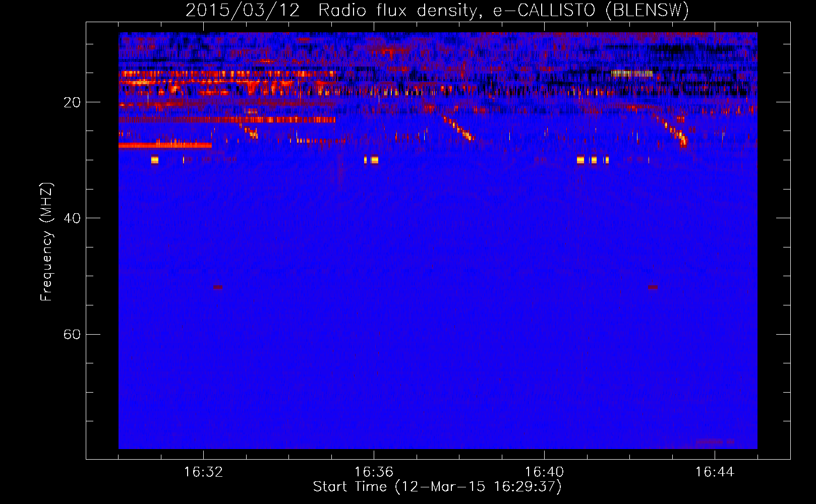Click the long orange band at 23 MHz
This screenshot has width=816, height=504.
pyautogui.click(x=227, y=120)
